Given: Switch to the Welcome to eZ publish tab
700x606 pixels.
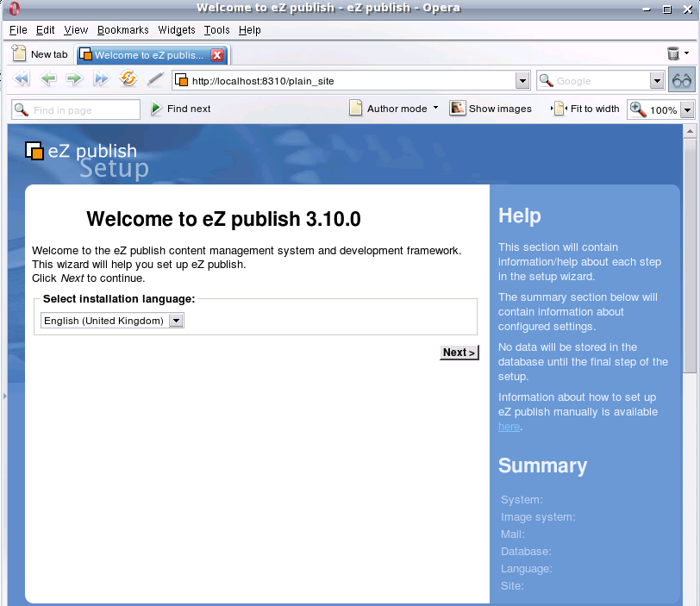Looking at the screenshot, I should pos(148,55).
